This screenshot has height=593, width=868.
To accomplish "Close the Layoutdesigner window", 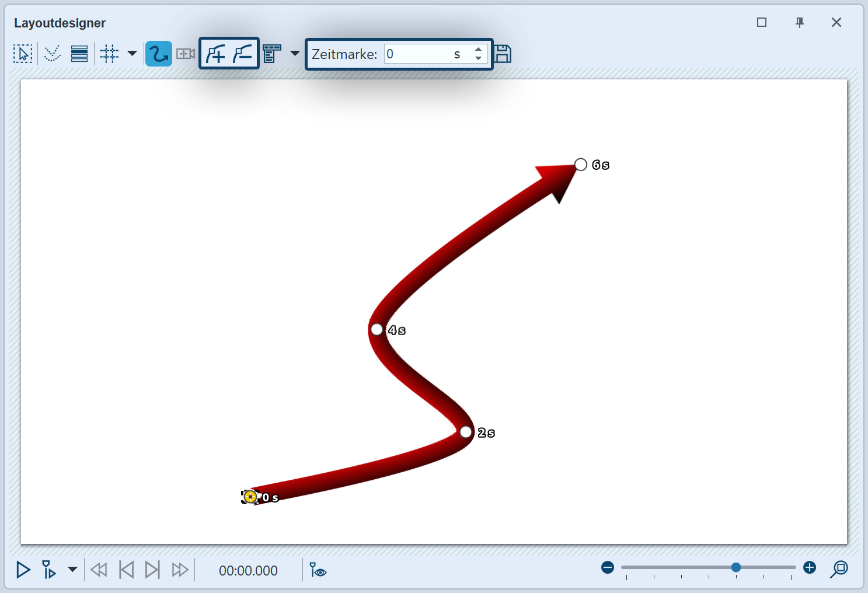I will tap(836, 22).
